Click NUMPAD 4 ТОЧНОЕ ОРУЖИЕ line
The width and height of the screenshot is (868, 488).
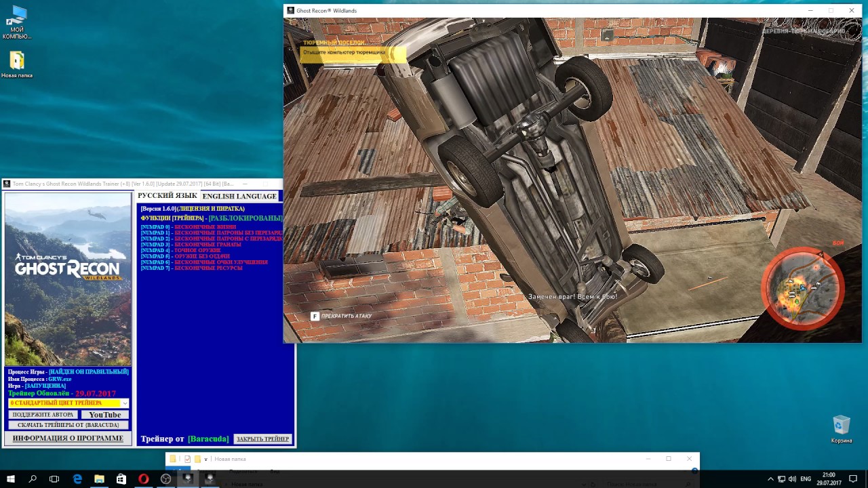[180, 251]
